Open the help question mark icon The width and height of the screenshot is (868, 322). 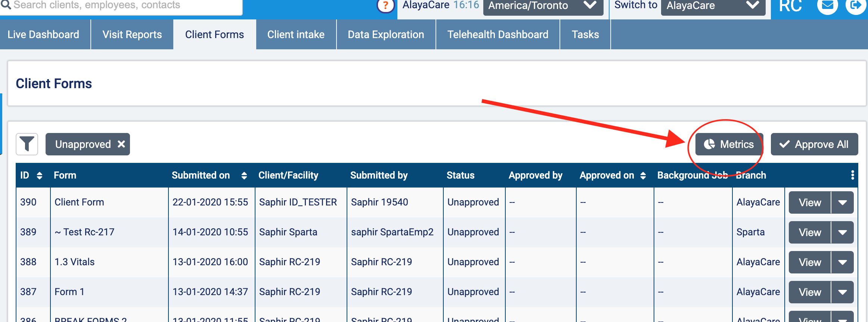click(x=385, y=6)
